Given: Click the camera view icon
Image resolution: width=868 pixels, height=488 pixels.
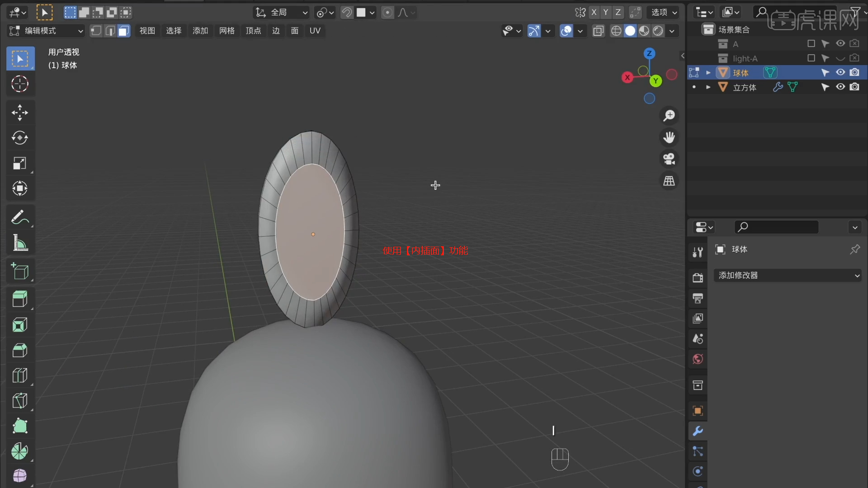Looking at the screenshot, I should coord(669,159).
